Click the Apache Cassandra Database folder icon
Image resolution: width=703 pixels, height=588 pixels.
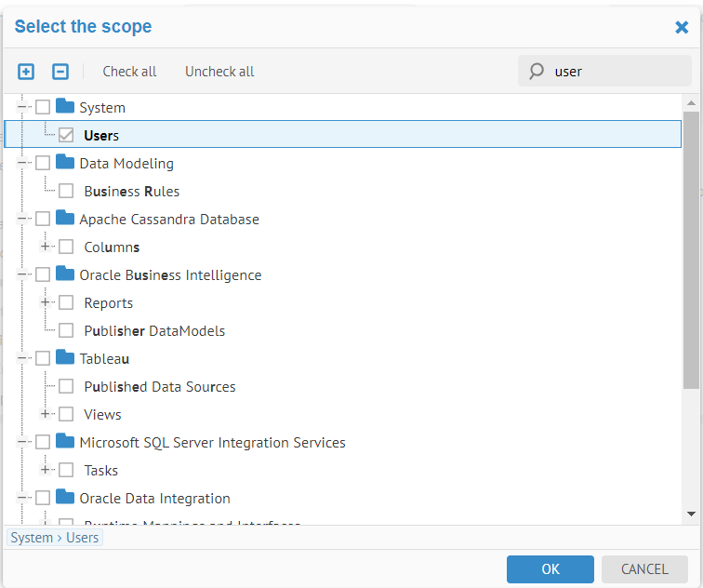tap(65, 219)
